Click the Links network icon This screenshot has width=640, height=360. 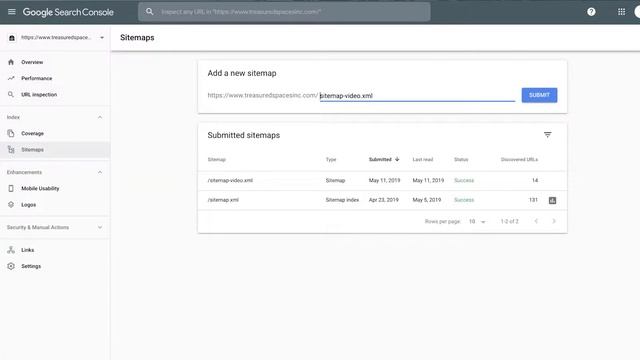(11, 250)
